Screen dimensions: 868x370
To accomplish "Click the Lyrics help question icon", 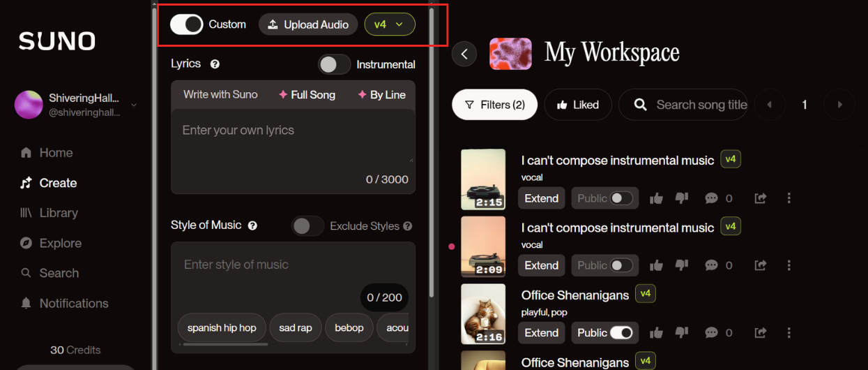I will point(215,64).
